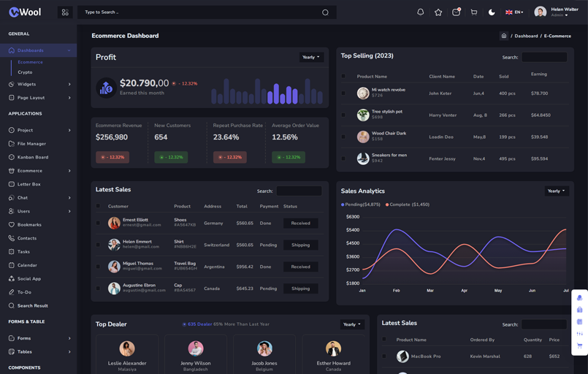Image resolution: width=588 pixels, height=374 pixels.
Task: Toggle dark mode with the moon icon
Action: tap(492, 12)
